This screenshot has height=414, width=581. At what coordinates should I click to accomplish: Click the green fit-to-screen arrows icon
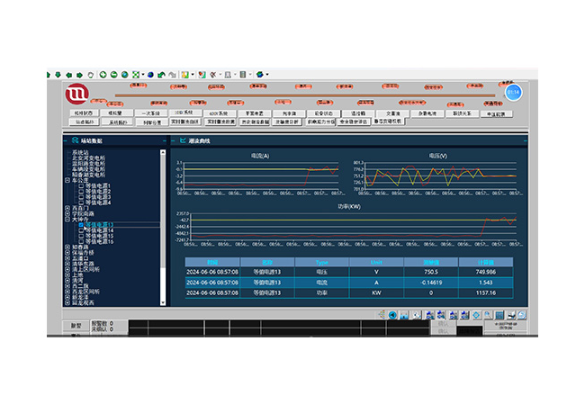point(136,75)
